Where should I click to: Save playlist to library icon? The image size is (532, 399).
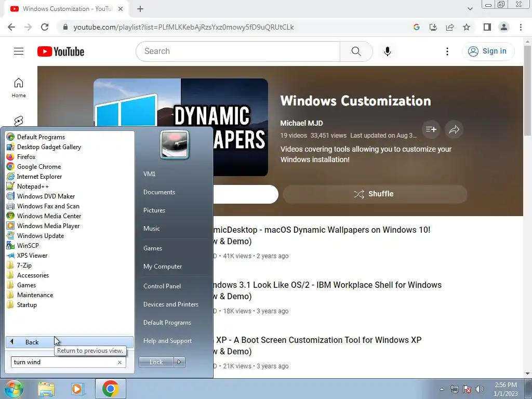(x=431, y=129)
